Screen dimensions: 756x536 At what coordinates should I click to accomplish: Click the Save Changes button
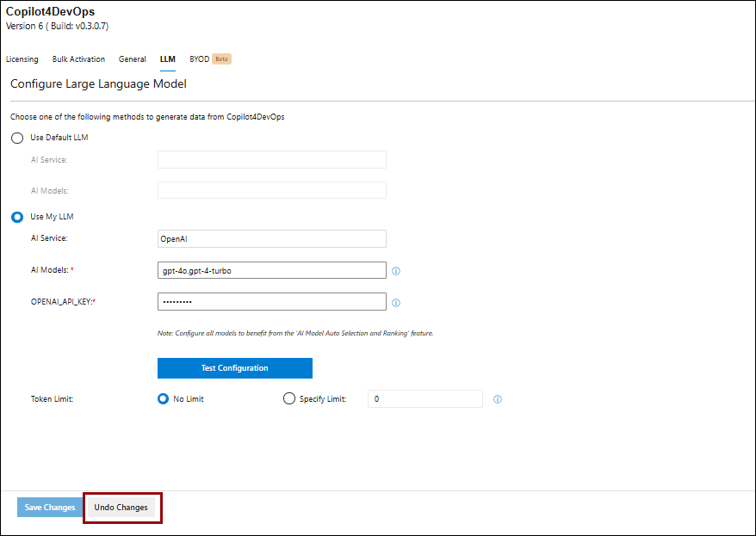coord(50,508)
